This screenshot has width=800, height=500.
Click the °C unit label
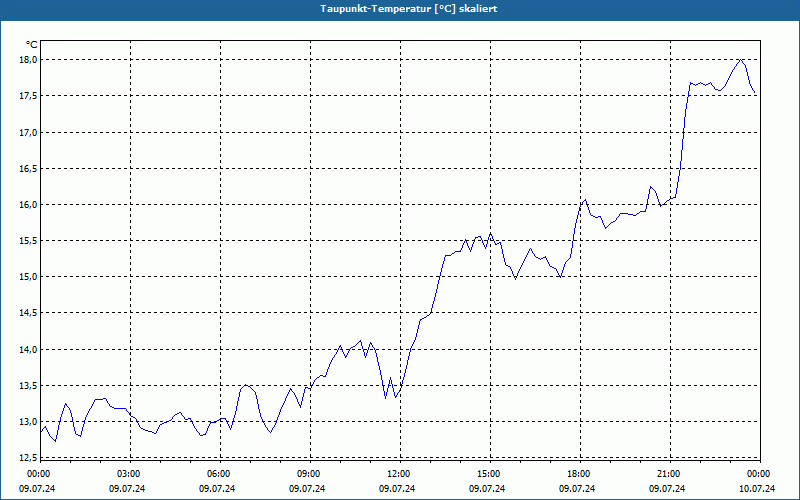coord(31,45)
